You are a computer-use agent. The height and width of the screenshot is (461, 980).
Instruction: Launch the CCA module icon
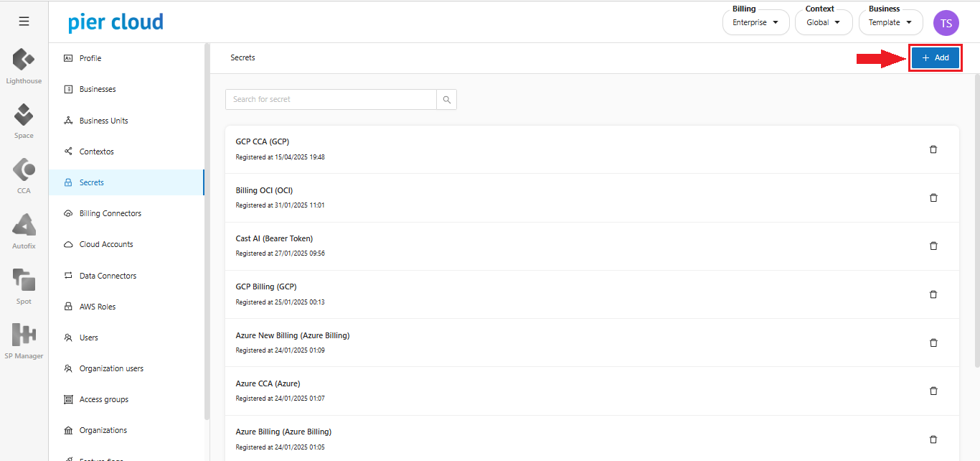tap(24, 170)
